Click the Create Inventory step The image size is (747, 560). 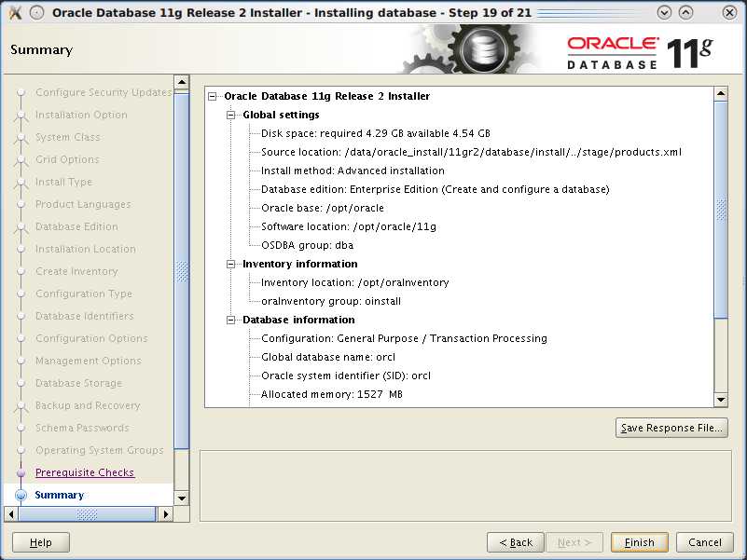click(76, 271)
